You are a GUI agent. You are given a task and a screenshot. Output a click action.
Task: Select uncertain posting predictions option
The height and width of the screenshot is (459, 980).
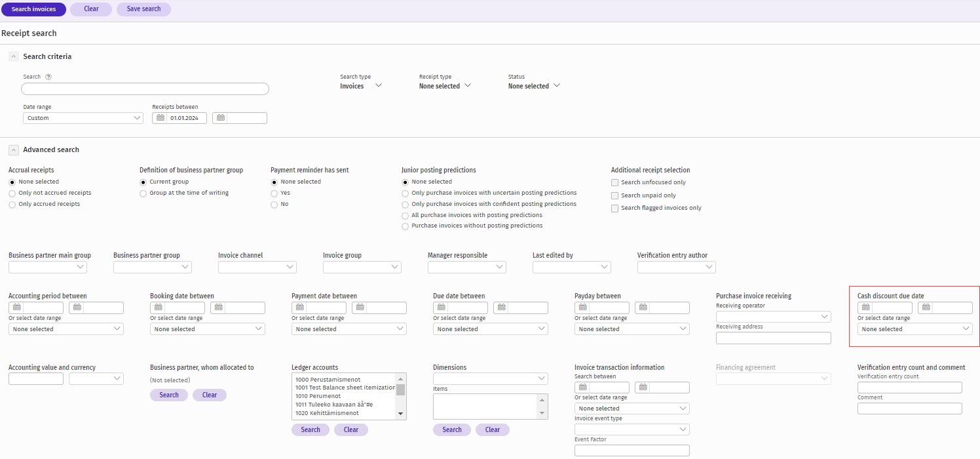(405, 193)
